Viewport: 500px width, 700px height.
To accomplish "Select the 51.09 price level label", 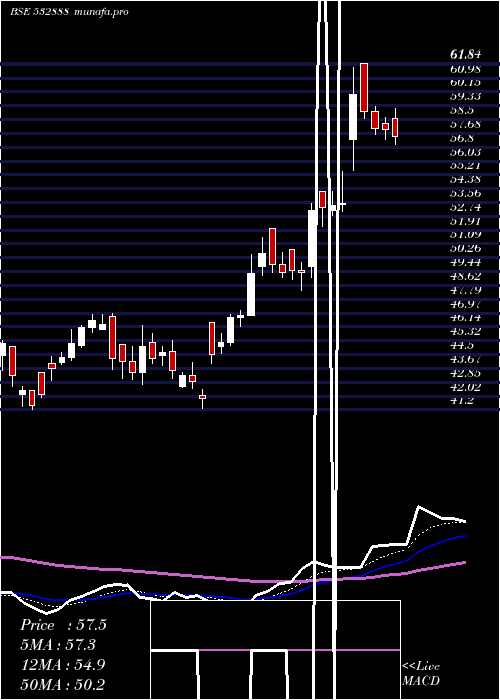I will pyautogui.click(x=466, y=235).
